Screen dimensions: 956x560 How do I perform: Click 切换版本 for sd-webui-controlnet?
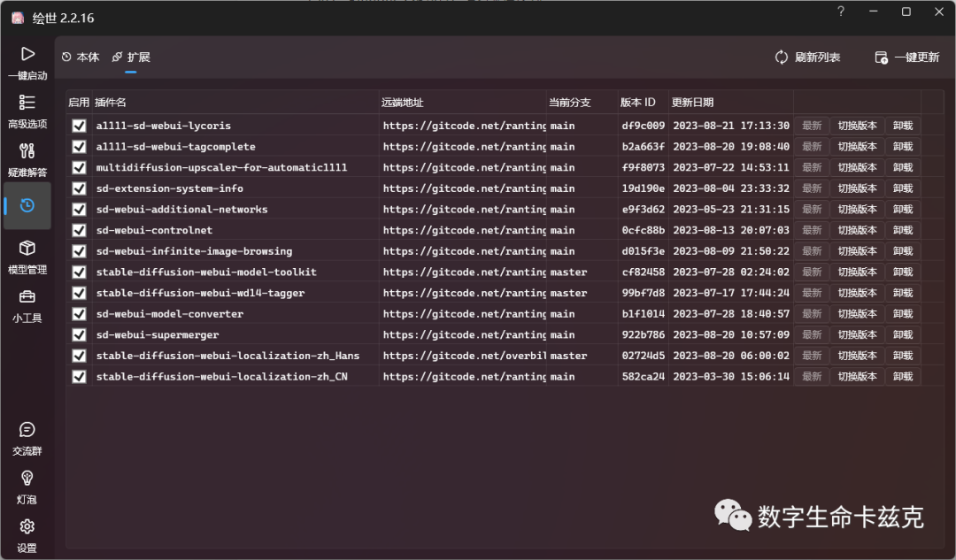857,230
